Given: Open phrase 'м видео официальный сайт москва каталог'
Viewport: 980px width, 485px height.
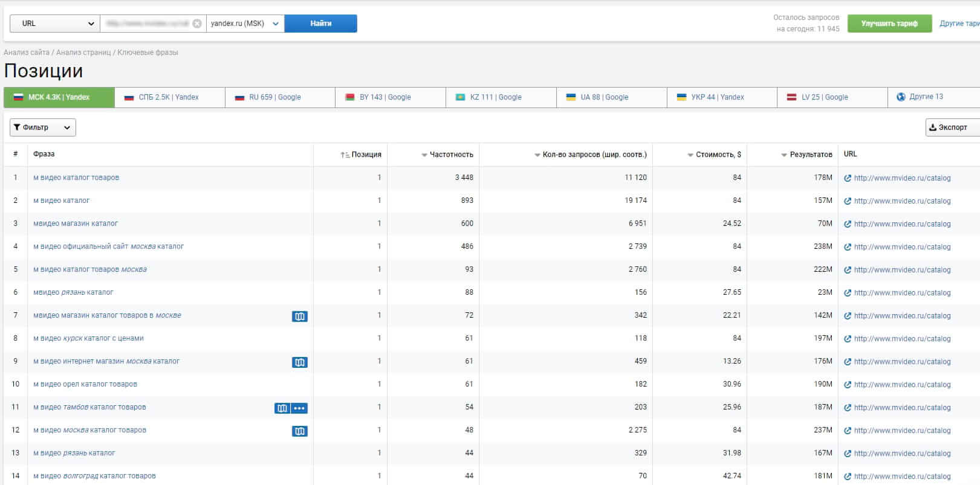Looking at the screenshot, I should tap(108, 246).
